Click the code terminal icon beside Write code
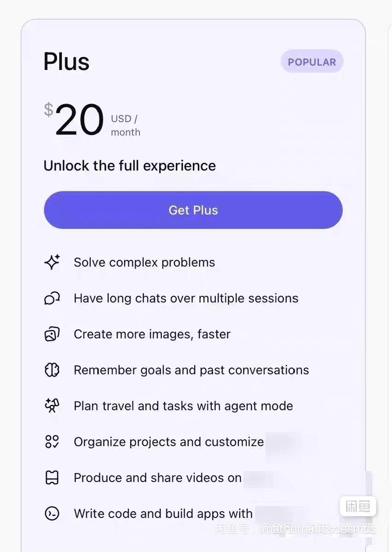Image resolution: width=392 pixels, height=552 pixels. (52, 513)
